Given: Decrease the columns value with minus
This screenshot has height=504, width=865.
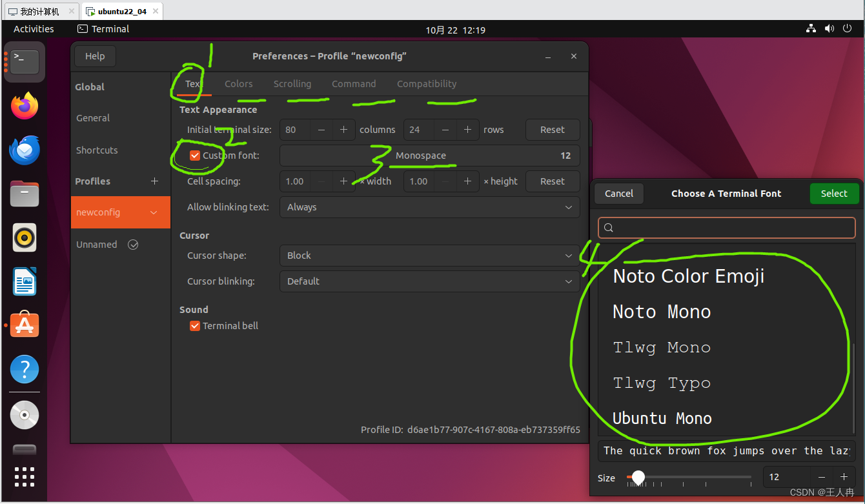Looking at the screenshot, I should tap(321, 130).
